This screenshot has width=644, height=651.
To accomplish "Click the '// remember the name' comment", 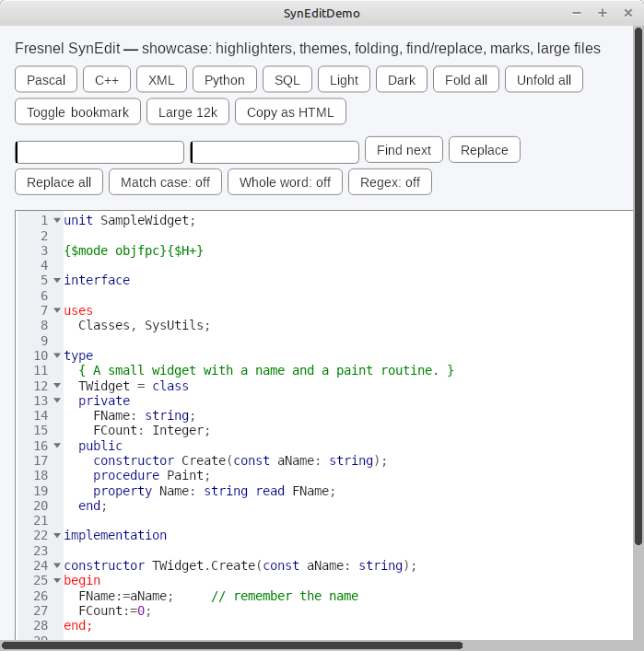I will 285,596.
